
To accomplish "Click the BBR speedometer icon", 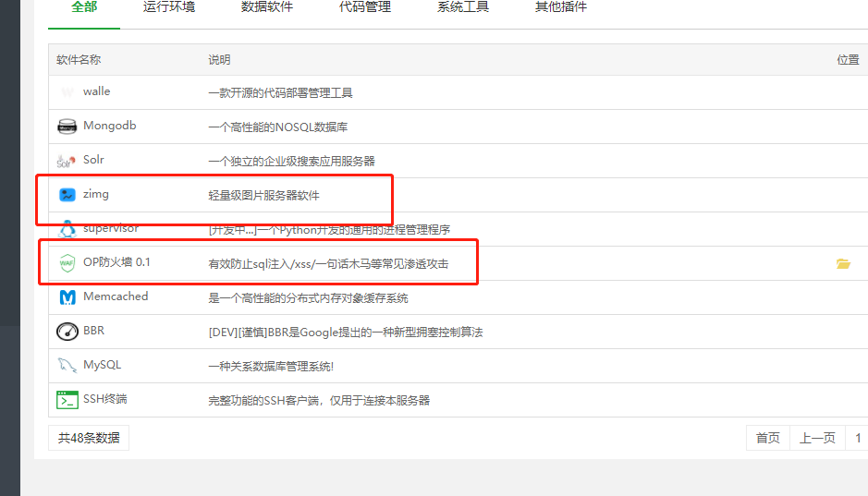I will [67, 332].
